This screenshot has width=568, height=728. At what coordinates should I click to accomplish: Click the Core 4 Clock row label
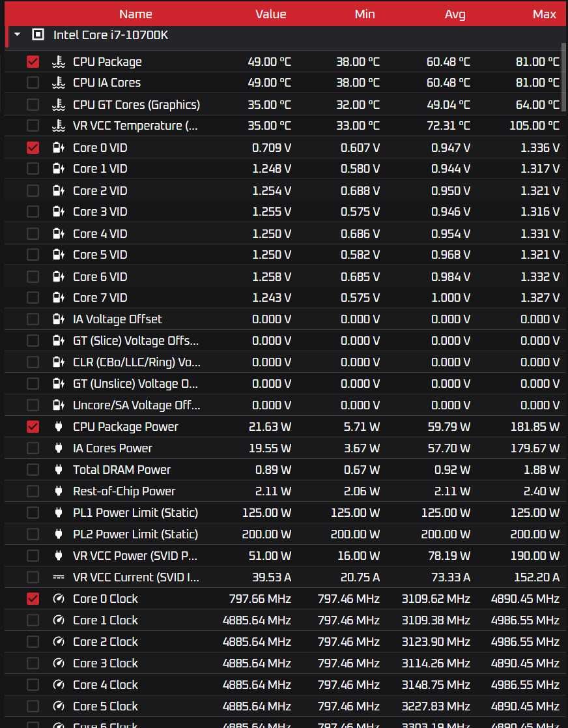point(106,684)
